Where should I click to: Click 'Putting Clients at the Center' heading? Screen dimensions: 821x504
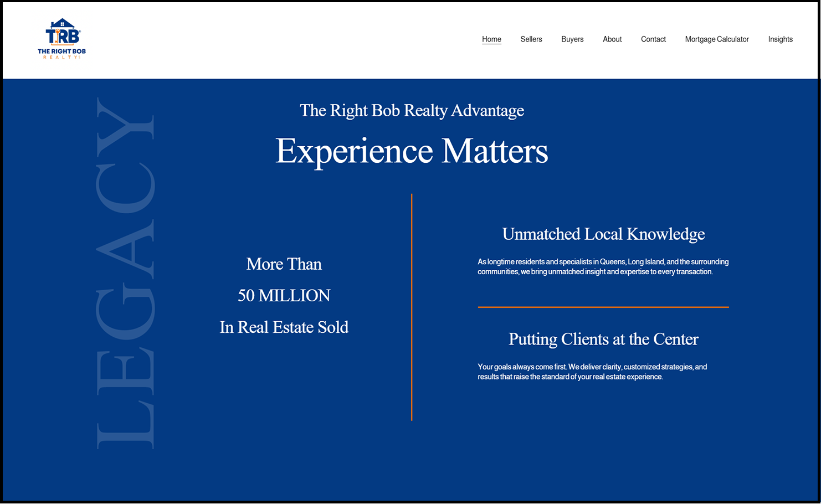pyautogui.click(x=603, y=339)
